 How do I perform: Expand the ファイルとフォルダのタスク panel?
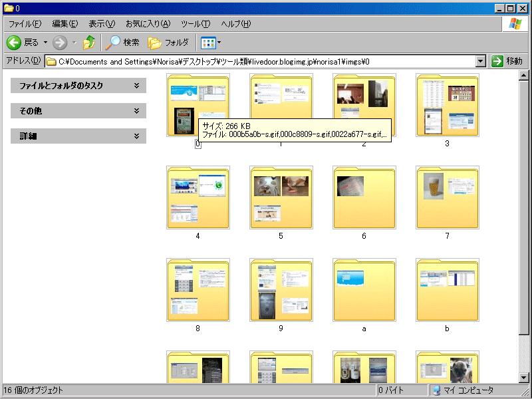(78, 86)
